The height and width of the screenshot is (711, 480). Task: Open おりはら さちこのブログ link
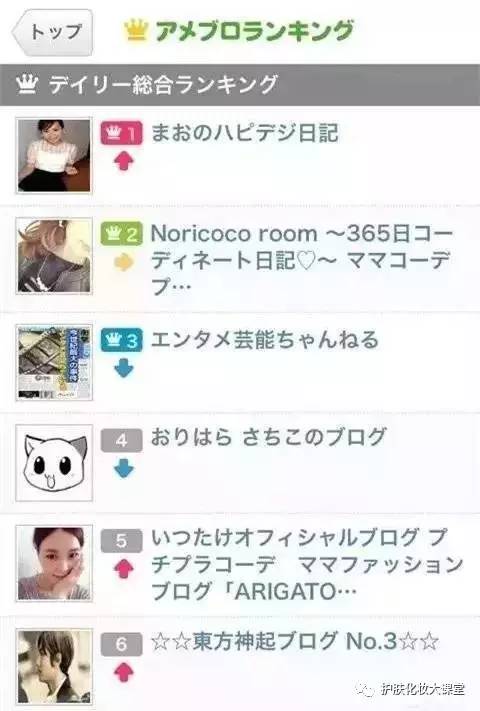tap(268, 437)
